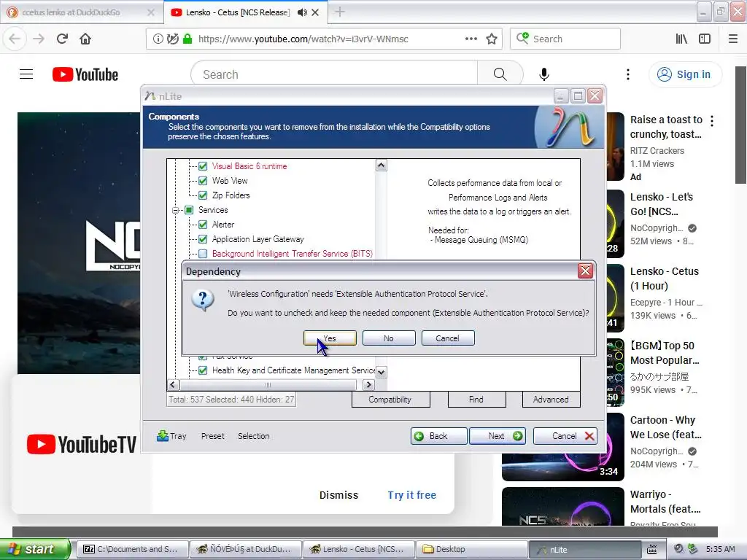Open YouTube settings three-dot menu
This screenshot has width=747, height=560.
(x=628, y=74)
